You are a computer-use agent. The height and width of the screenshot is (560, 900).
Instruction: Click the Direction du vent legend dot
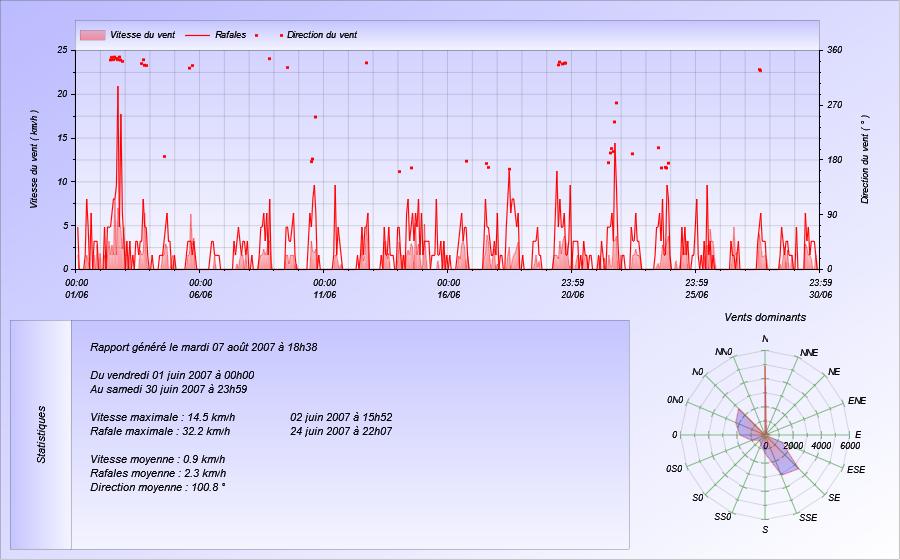pos(281,35)
